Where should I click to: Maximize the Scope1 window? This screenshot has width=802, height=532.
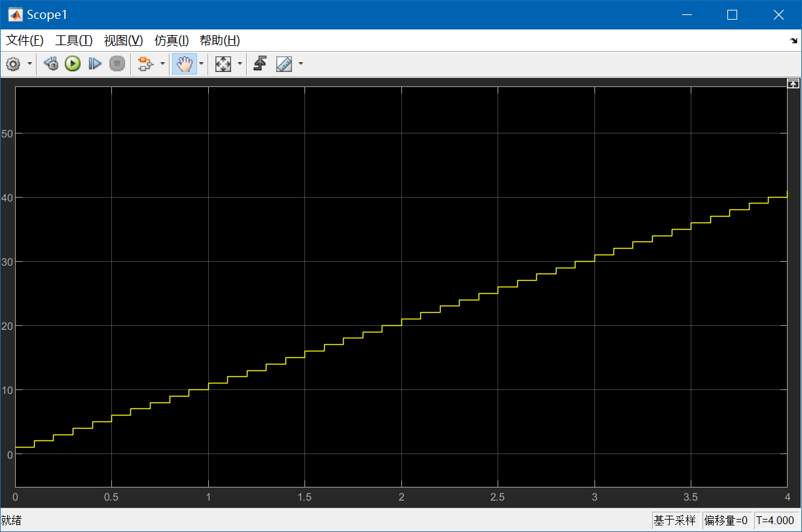(733, 14)
